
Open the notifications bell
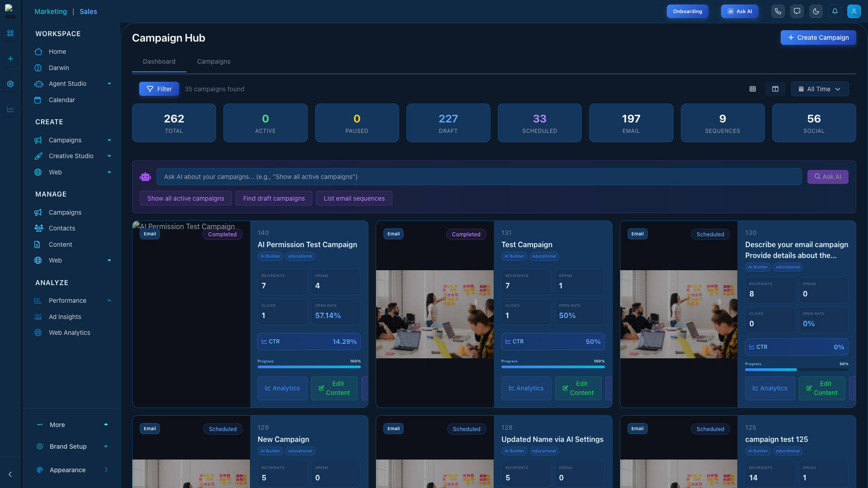click(x=835, y=11)
